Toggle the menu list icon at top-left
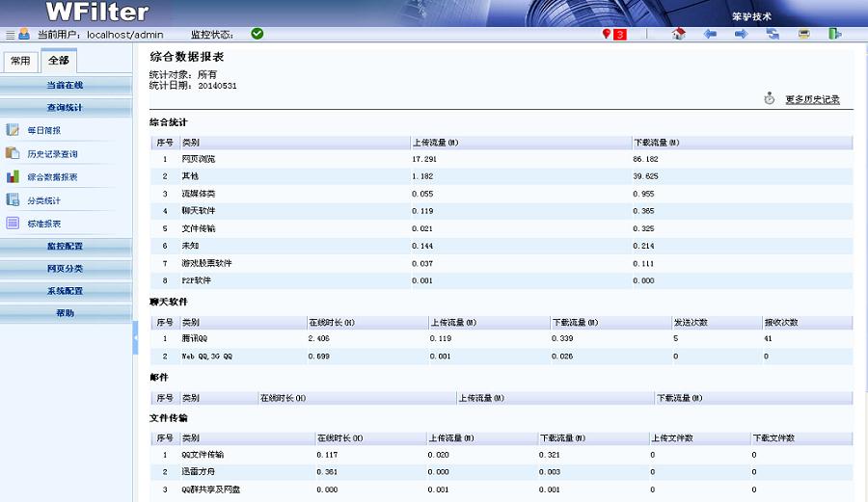868x502 pixels. coord(10,35)
